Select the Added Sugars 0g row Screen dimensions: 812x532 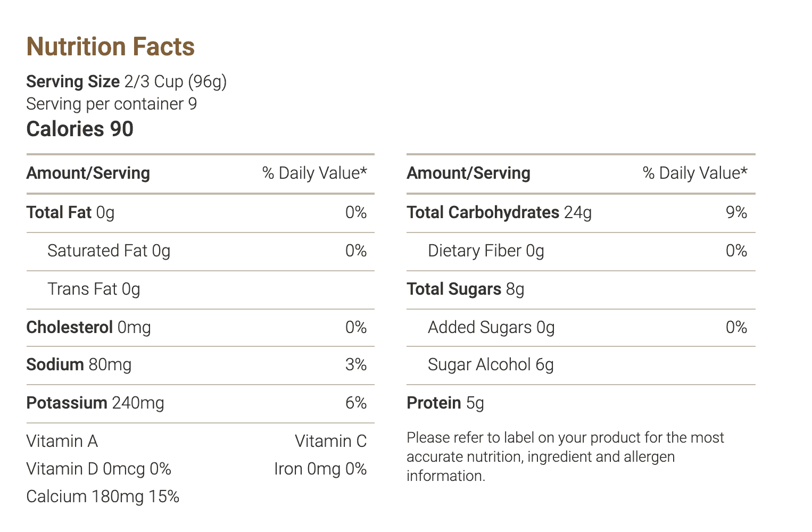click(581, 327)
